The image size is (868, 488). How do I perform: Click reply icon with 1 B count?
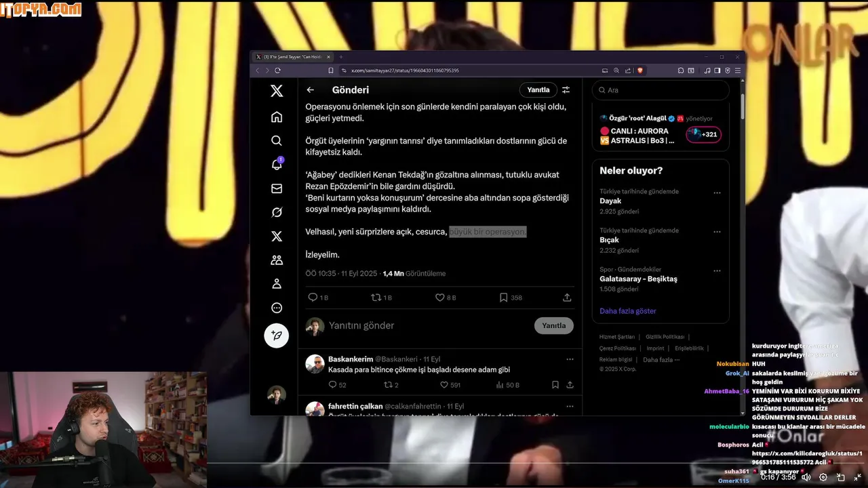(318, 298)
